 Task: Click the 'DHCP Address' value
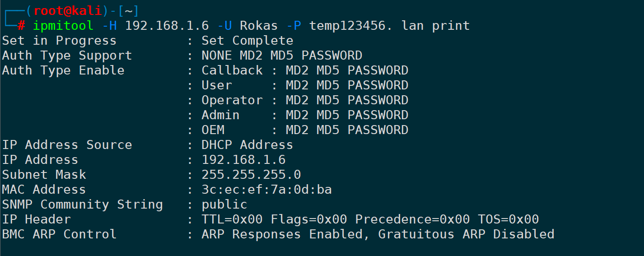click(x=247, y=145)
